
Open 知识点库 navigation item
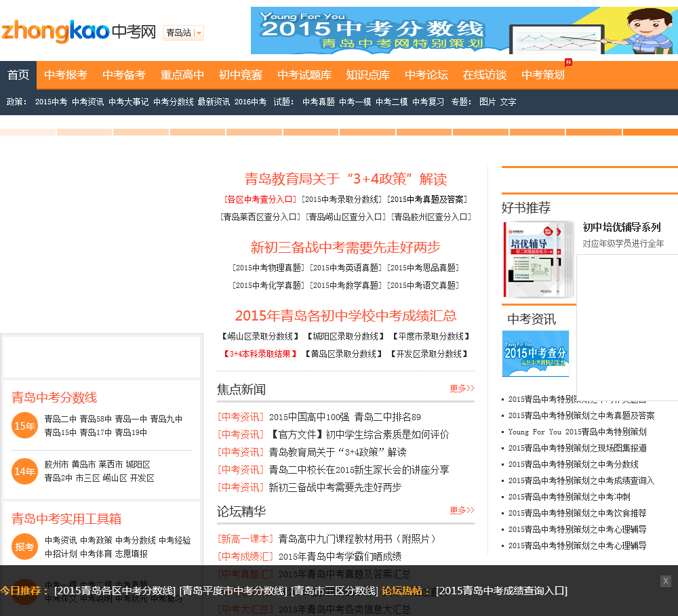pos(368,75)
